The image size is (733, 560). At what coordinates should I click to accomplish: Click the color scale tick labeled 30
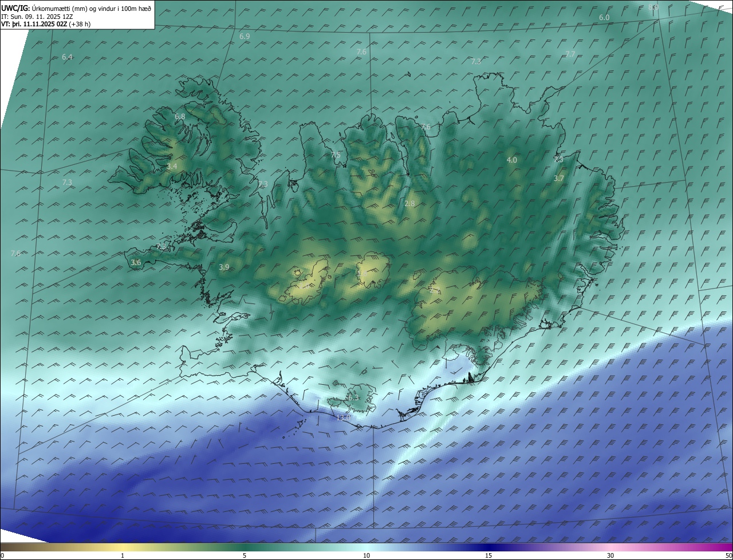[x=610, y=555]
